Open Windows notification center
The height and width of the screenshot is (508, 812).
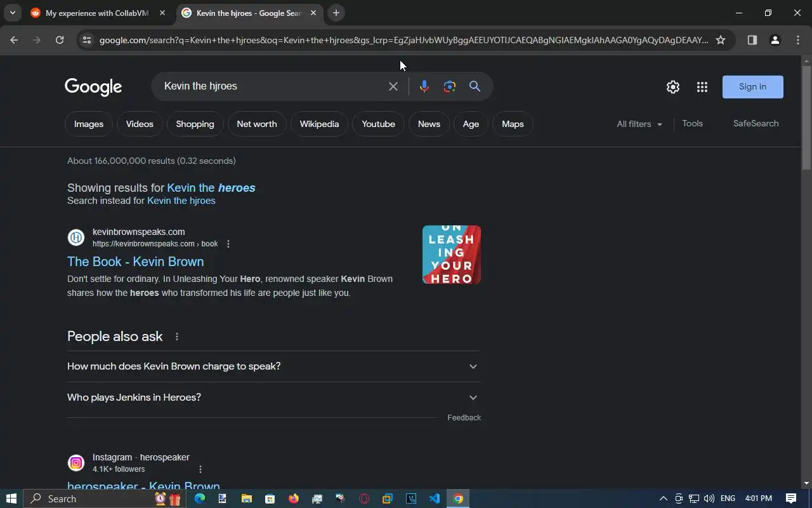tap(791, 498)
